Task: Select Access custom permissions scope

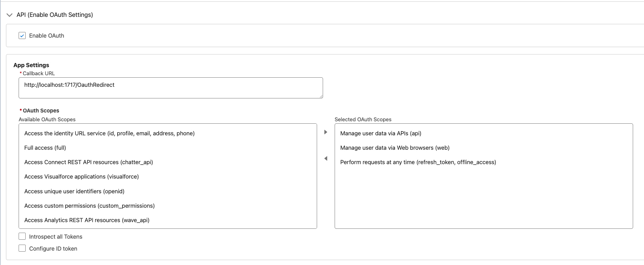Action: pyautogui.click(x=89, y=206)
